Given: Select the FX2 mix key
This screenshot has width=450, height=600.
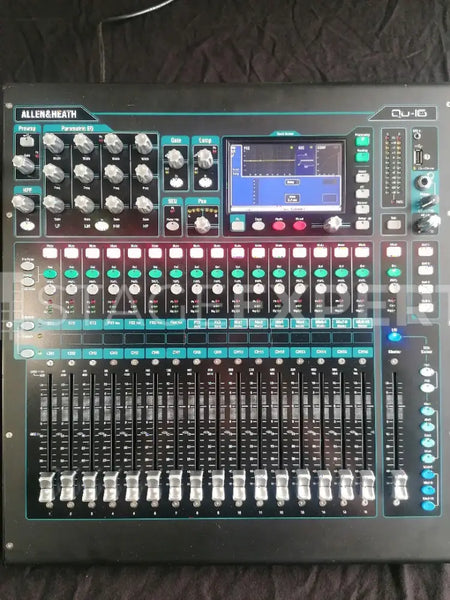Looking at the screenshot, I should pos(427,388).
